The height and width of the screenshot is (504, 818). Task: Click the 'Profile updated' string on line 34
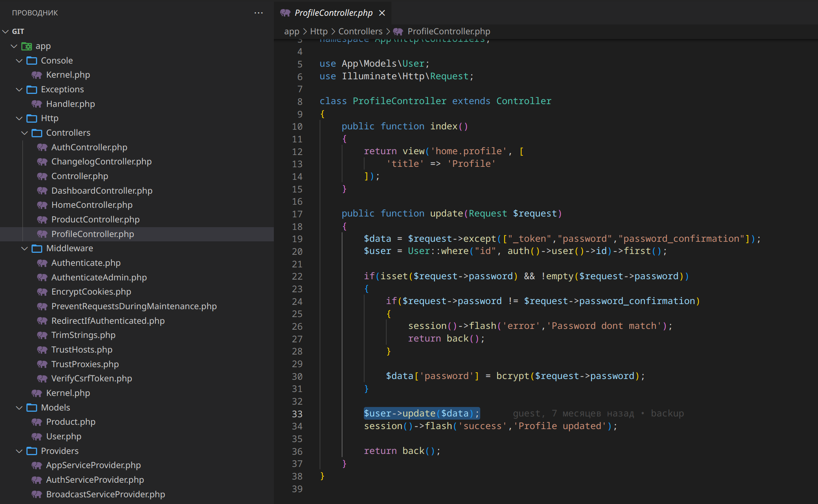[560, 426]
